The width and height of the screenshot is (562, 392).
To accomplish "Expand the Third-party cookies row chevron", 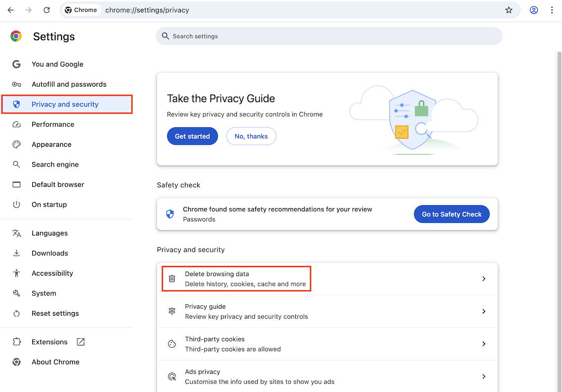I will click(484, 343).
